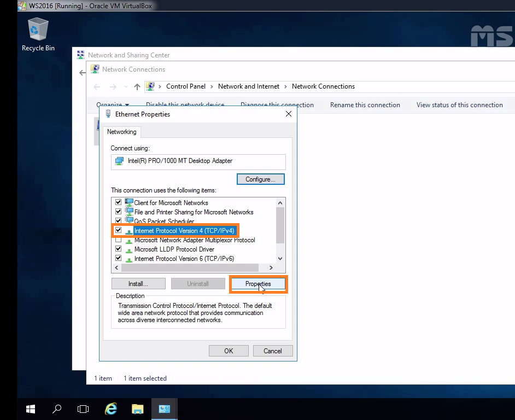
Task: Select File and Printer Sharing item text
Action: click(x=194, y=212)
